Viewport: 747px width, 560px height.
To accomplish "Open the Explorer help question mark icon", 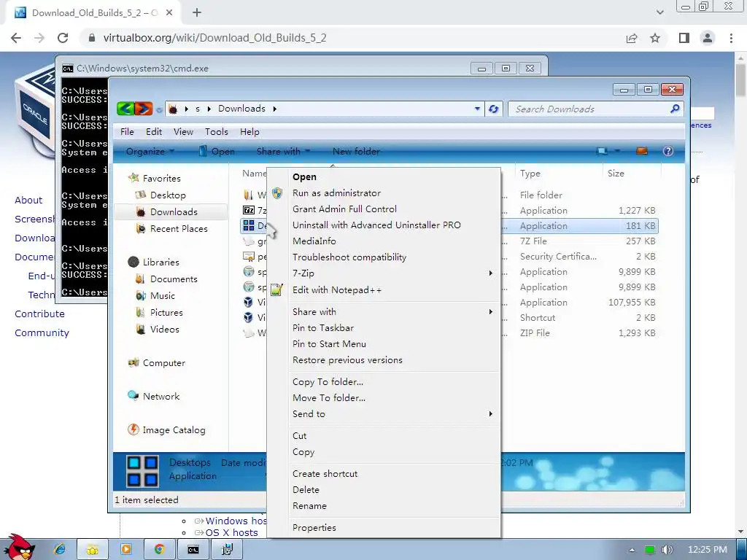I will 668,152.
